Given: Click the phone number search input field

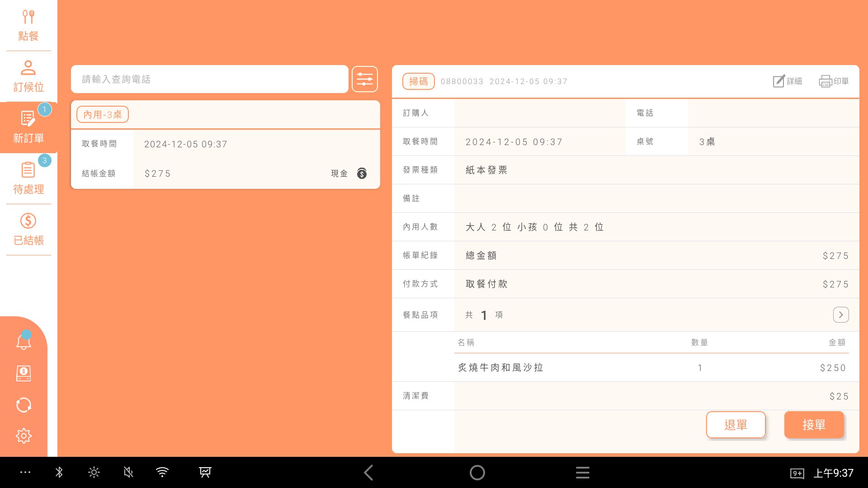Looking at the screenshot, I should [x=209, y=80].
